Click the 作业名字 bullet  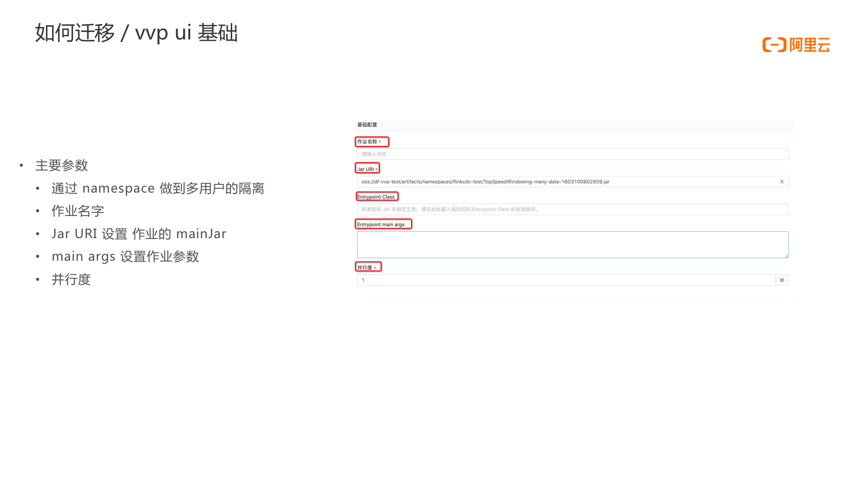tap(78, 211)
